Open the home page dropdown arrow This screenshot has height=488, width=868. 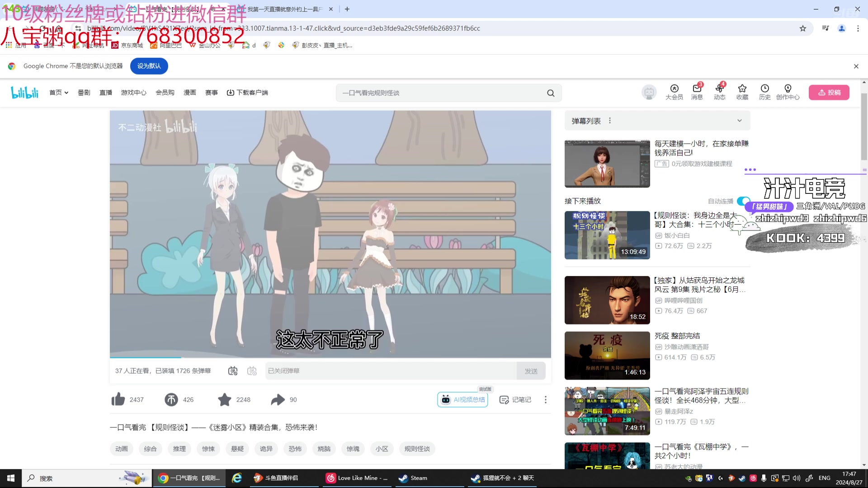click(66, 93)
